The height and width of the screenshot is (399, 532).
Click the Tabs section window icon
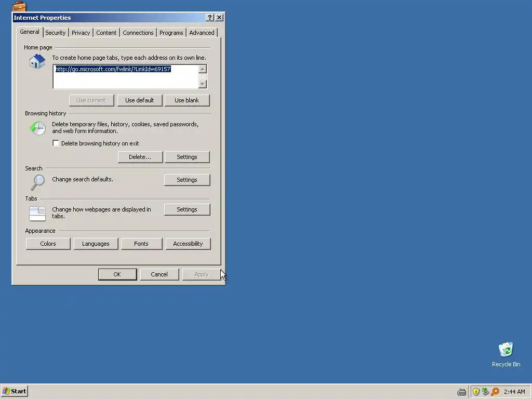(37, 214)
